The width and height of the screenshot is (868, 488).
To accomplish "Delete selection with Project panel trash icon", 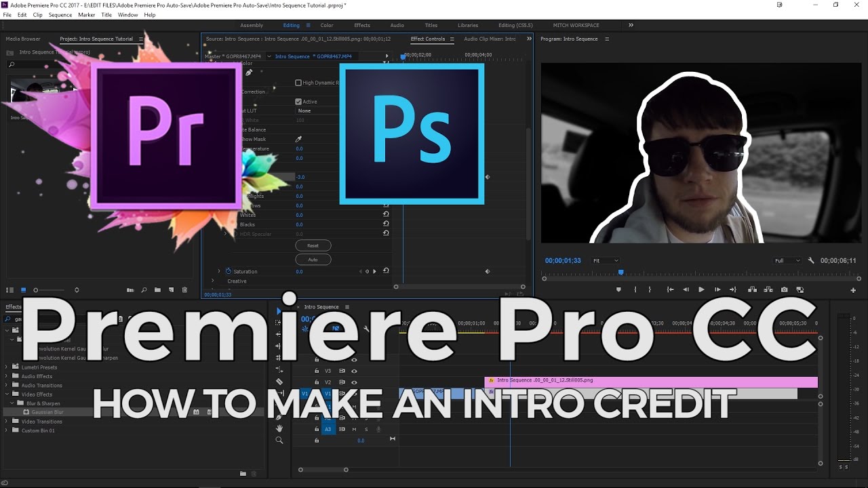I will [184, 290].
